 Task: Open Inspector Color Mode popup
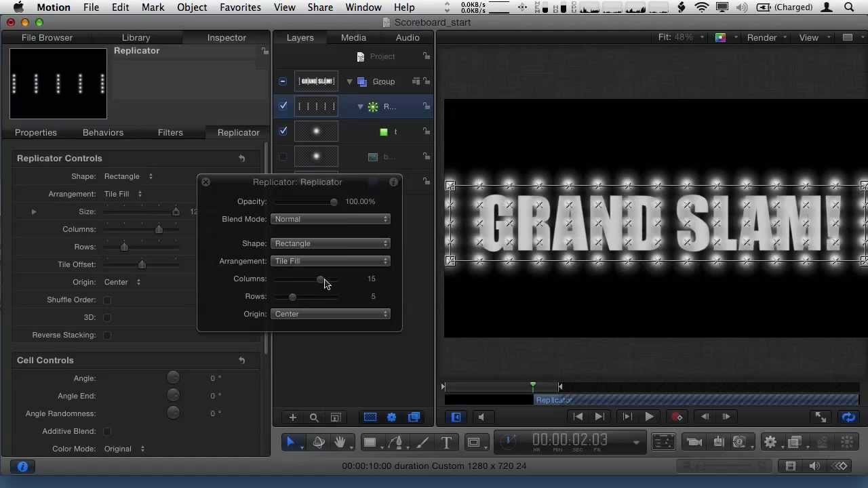124,449
